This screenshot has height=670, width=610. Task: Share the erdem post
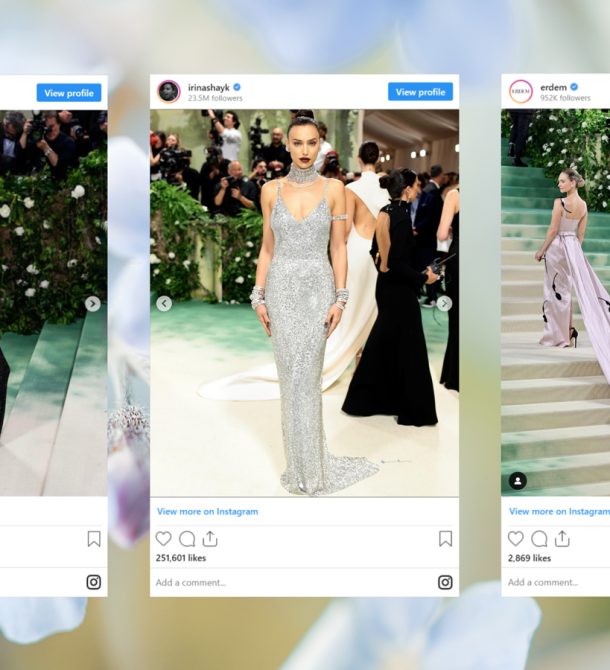pyautogui.click(x=562, y=538)
